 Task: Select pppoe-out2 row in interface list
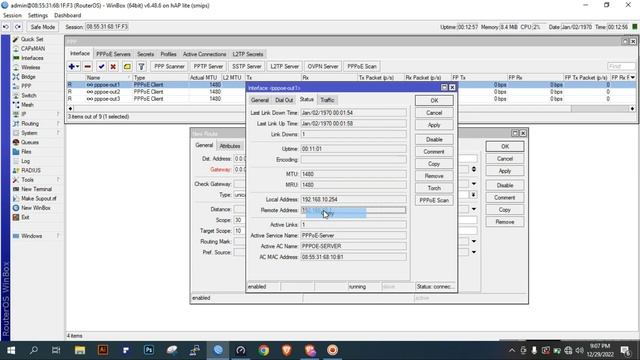(x=351, y=92)
